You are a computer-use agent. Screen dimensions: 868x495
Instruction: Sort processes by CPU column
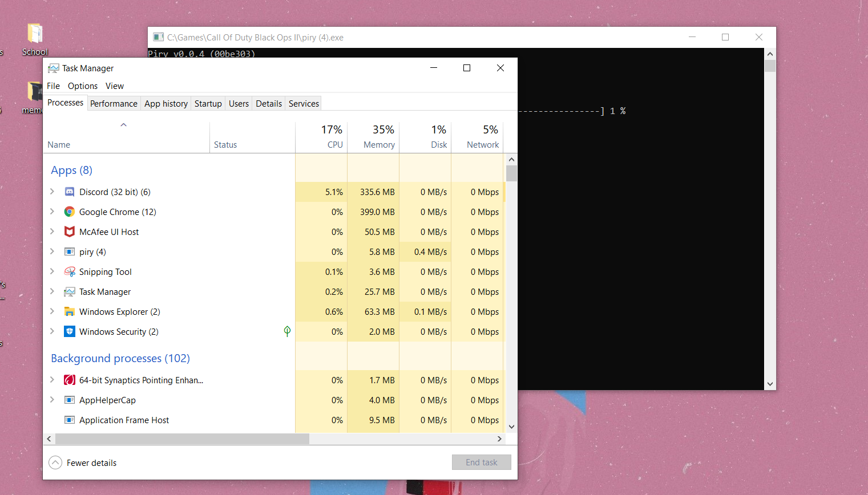(321, 137)
